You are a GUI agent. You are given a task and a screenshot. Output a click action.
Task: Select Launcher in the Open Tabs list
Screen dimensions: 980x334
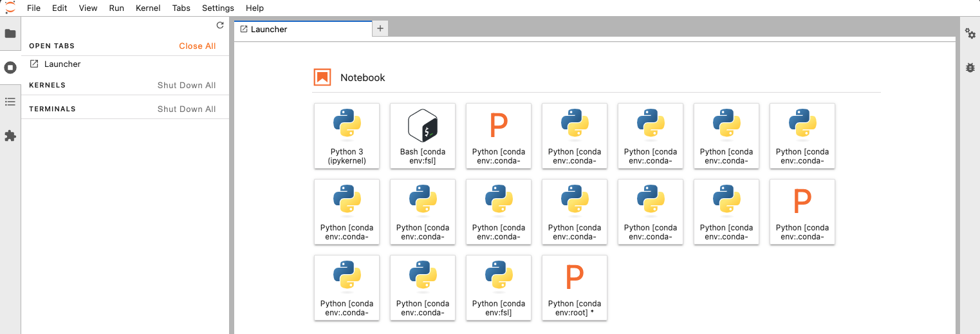coord(62,64)
